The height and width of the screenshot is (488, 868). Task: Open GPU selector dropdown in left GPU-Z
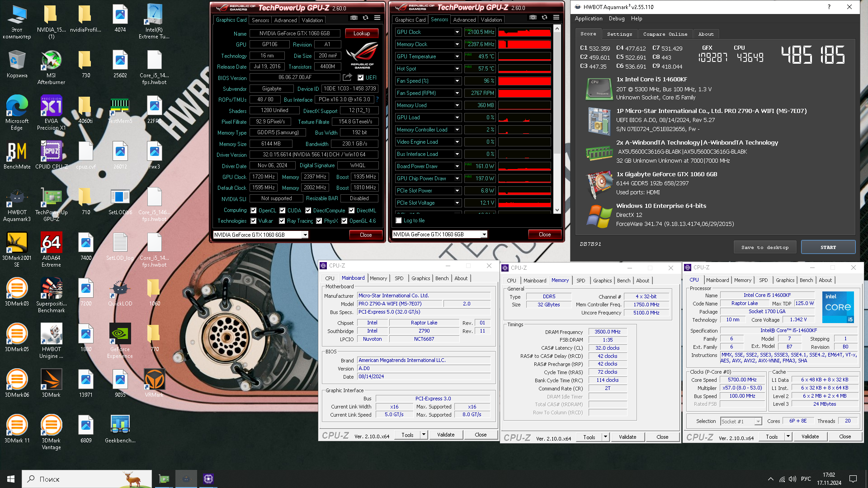point(305,235)
